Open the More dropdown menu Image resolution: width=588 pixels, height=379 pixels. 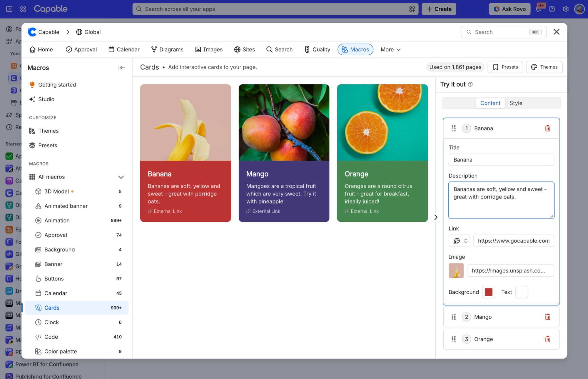390,50
